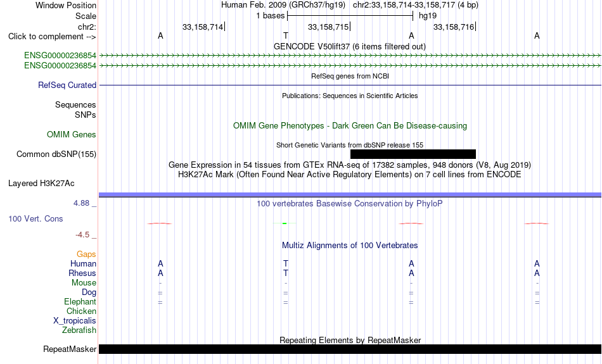Click the RefSeq Curated intron line
Image resolution: width=602 pixels, height=364 pixels.
pos(350,85)
